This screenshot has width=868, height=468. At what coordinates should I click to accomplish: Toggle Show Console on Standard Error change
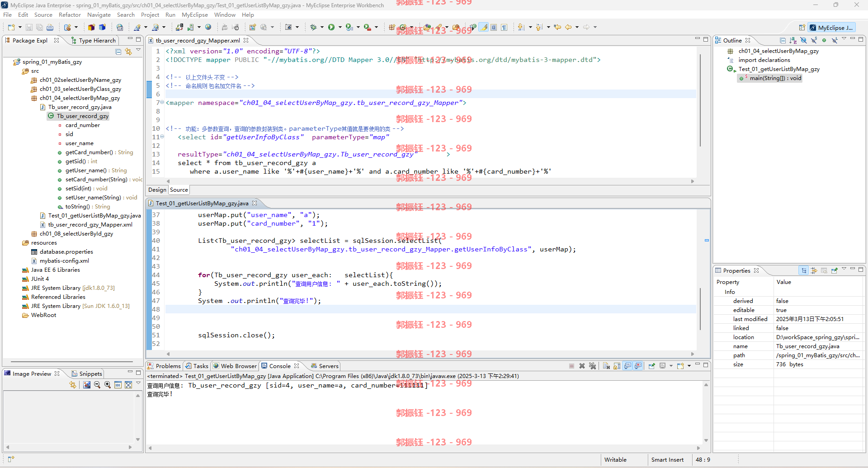tap(638, 366)
